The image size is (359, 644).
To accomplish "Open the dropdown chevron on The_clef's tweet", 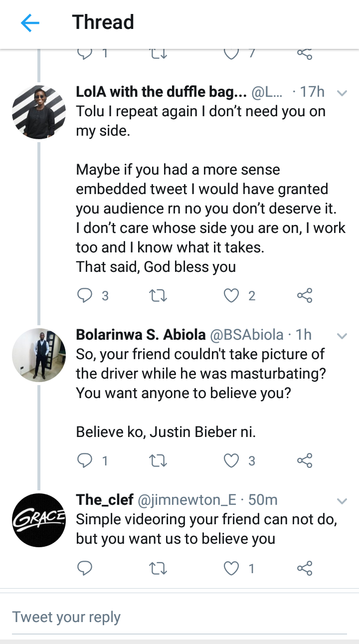I will coord(342,500).
